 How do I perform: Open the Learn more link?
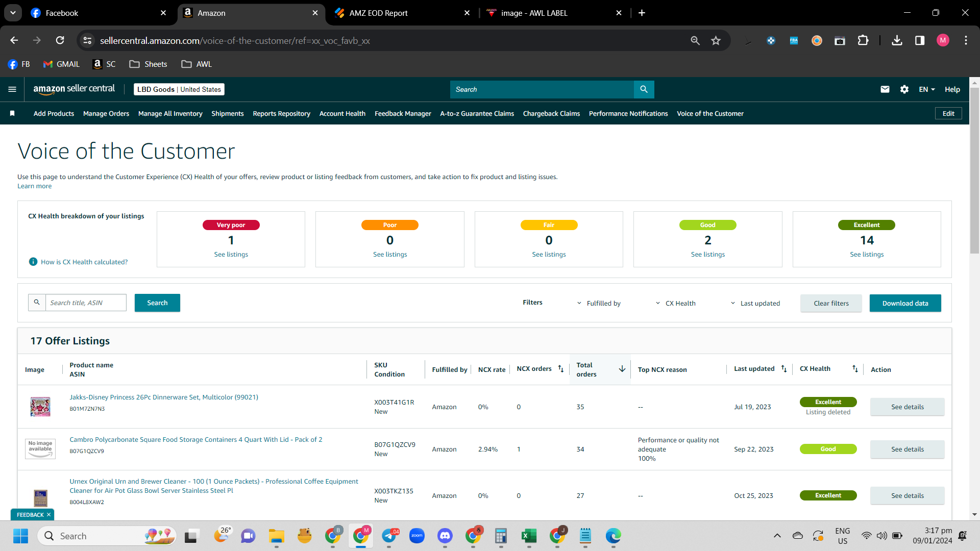(35, 186)
